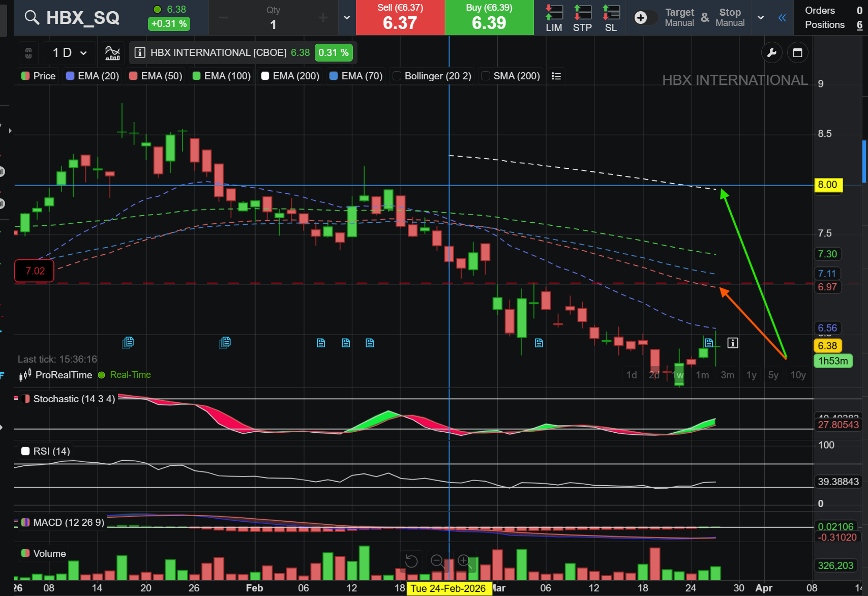868x596 pixels.
Task: Increase quantity with plus button
Action: pyautogui.click(x=323, y=18)
